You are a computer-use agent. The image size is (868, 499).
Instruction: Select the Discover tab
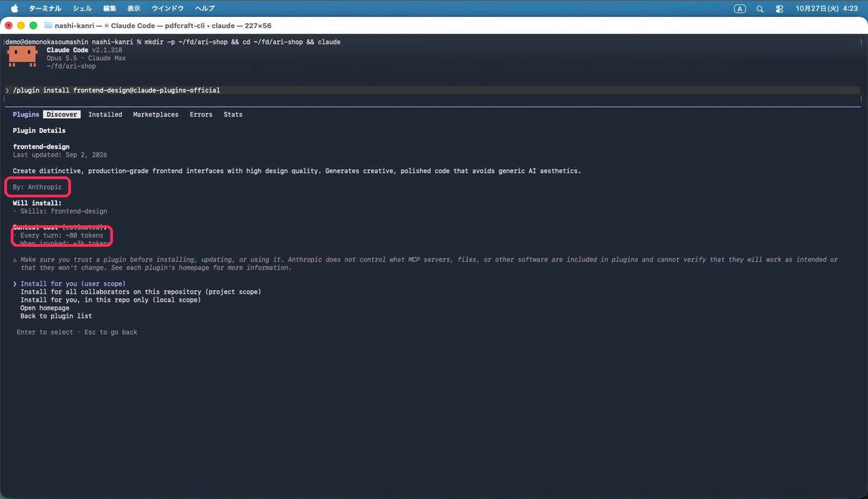[x=62, y=114]
